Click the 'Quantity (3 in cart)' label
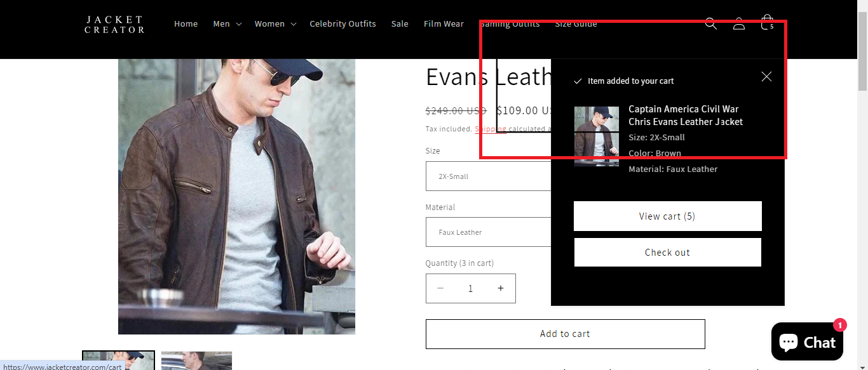The height and width of the screenshot is (370, 868). point(459,263)
